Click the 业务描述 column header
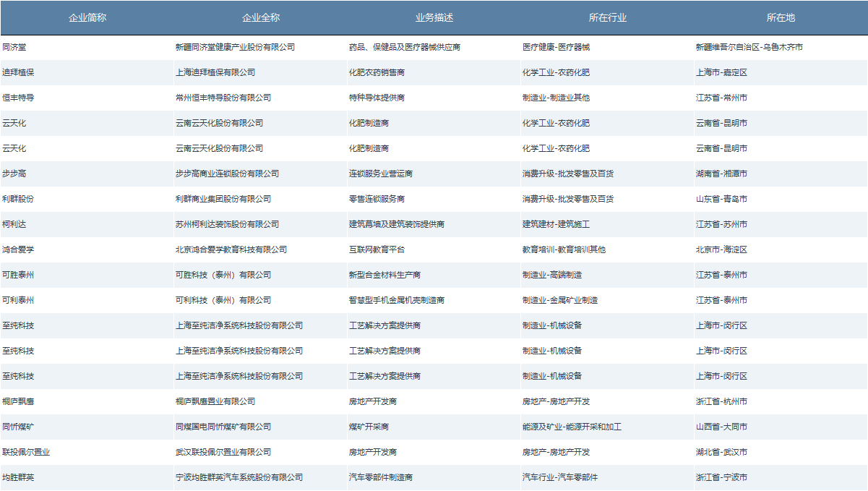This screenshot has height=491, width=868. click(434, 17)
